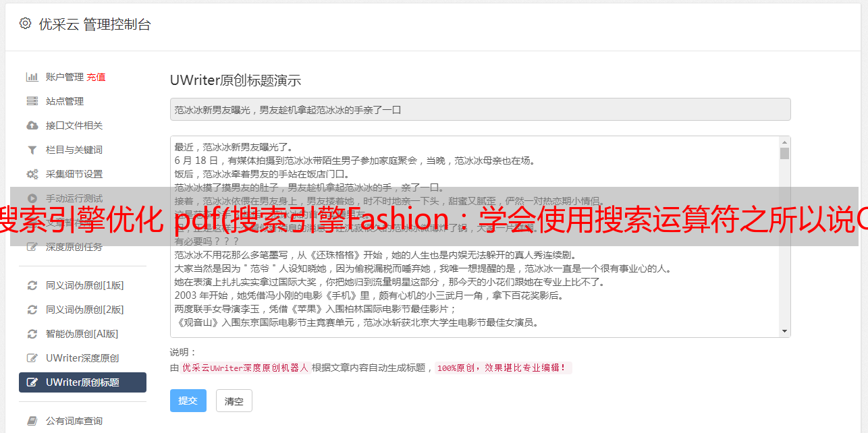Viewport: 868px width, 433px height.
Task: Click the refresh icon for 智能伪原创[AI版]
Action: [x=32, y=334]
